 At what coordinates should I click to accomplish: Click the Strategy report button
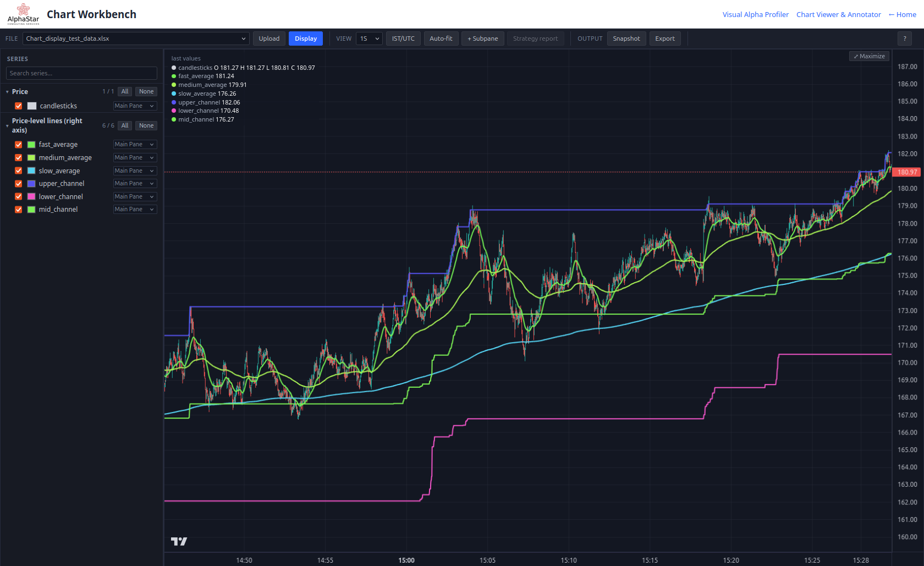point(535,39)
